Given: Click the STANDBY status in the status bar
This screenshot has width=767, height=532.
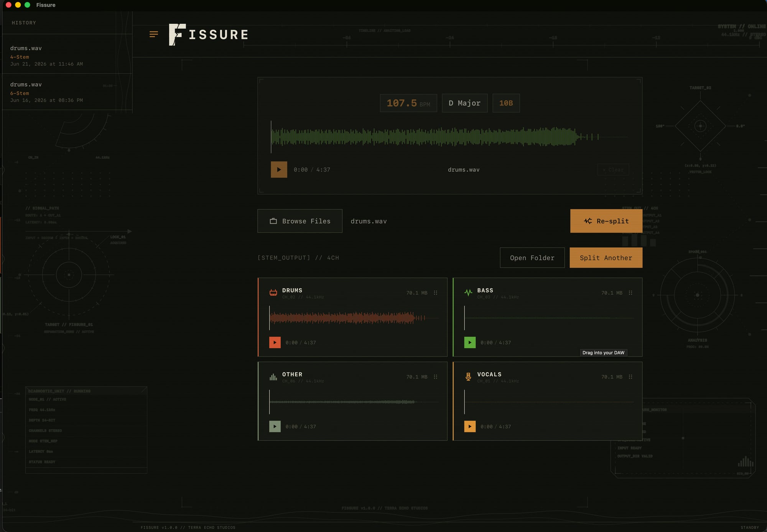Looking at the screenshot, I should 750,528.
